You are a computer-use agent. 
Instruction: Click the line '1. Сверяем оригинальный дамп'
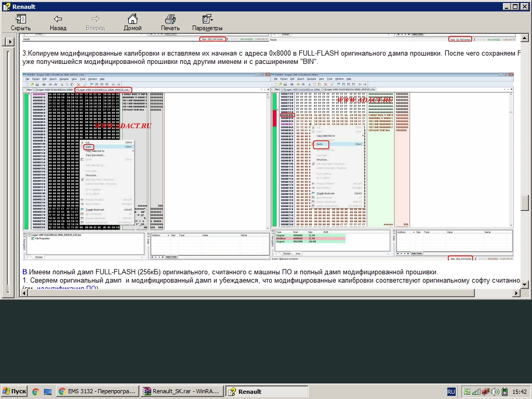click(271, 281)
